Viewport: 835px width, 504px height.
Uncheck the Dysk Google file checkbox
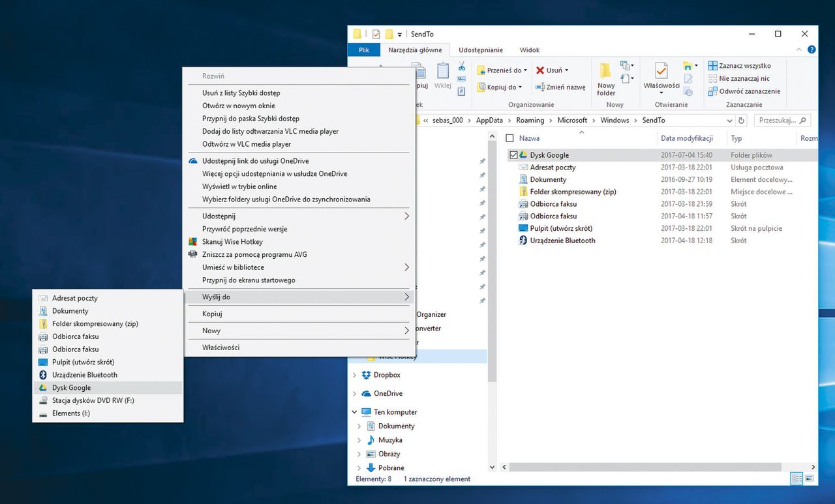click(513, 155)
